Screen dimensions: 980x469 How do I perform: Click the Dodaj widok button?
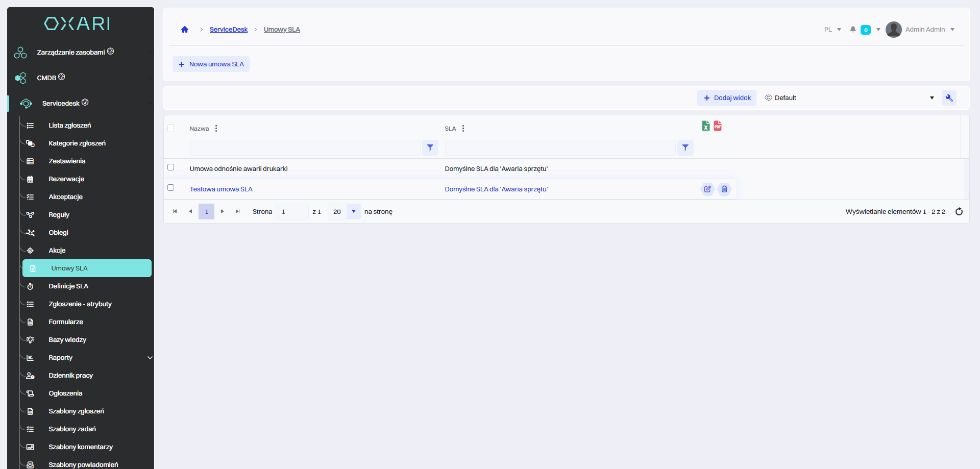(727, 98)
